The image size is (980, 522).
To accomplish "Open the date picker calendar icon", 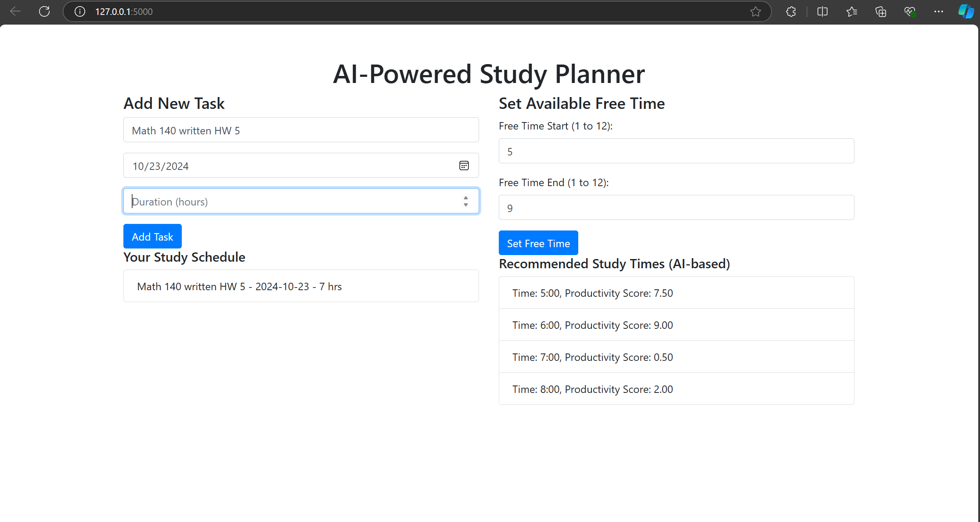I will [x=464, y=166].
